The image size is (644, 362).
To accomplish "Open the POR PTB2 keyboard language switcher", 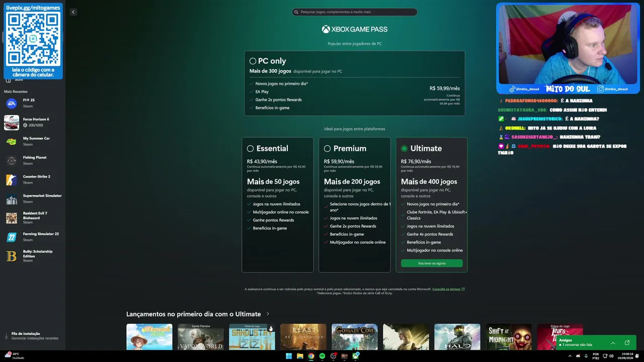I will (x=596, y=356).
